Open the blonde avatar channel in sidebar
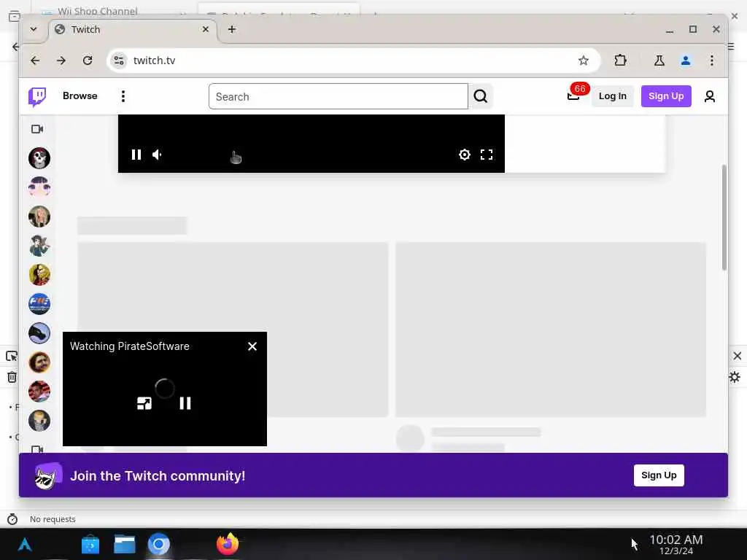The image size is (747, 560). tap(39, 217)
